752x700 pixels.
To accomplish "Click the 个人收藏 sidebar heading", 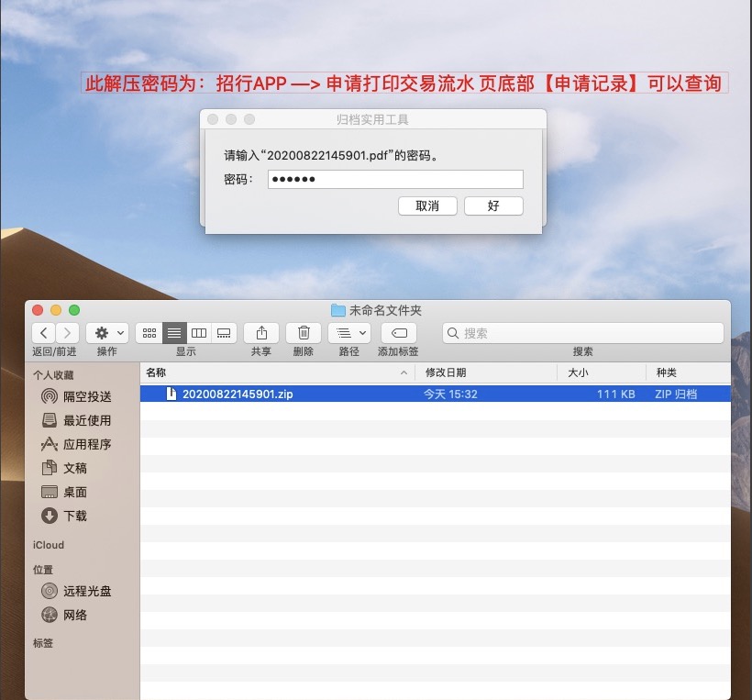I will click(x=53, y=374).
